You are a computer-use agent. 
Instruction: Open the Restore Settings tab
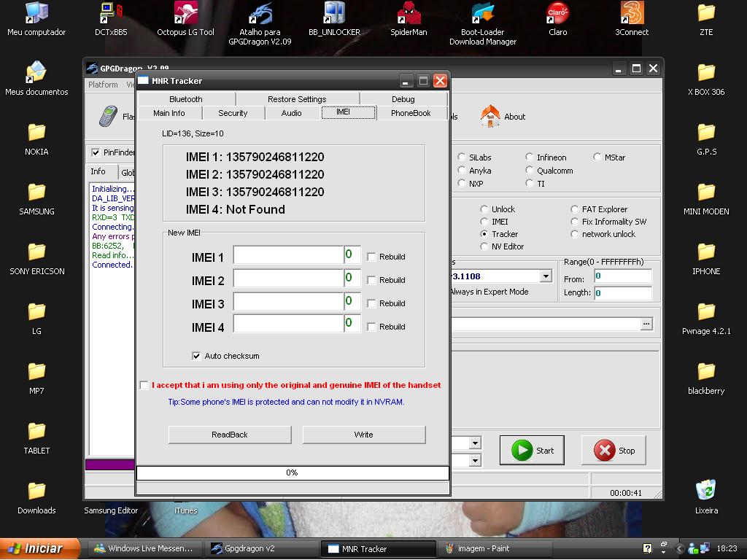click(x=297, y=99)
